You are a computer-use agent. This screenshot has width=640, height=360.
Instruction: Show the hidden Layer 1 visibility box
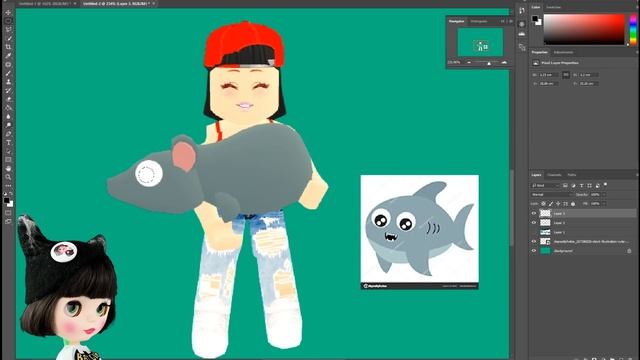tap(533, 232)
